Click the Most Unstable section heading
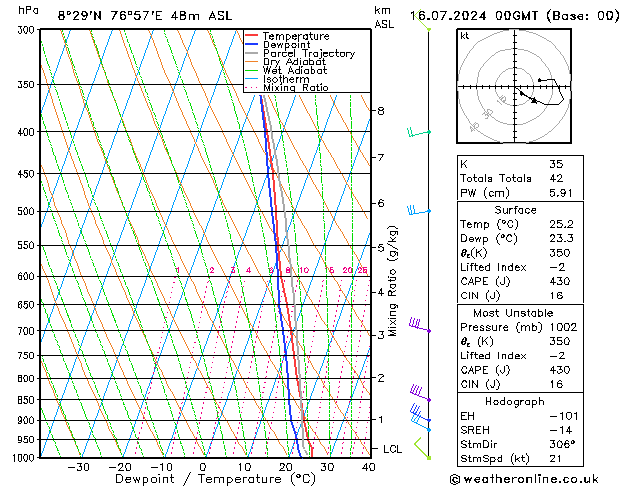This screenshot has width=629, height=486. [513, 313]
